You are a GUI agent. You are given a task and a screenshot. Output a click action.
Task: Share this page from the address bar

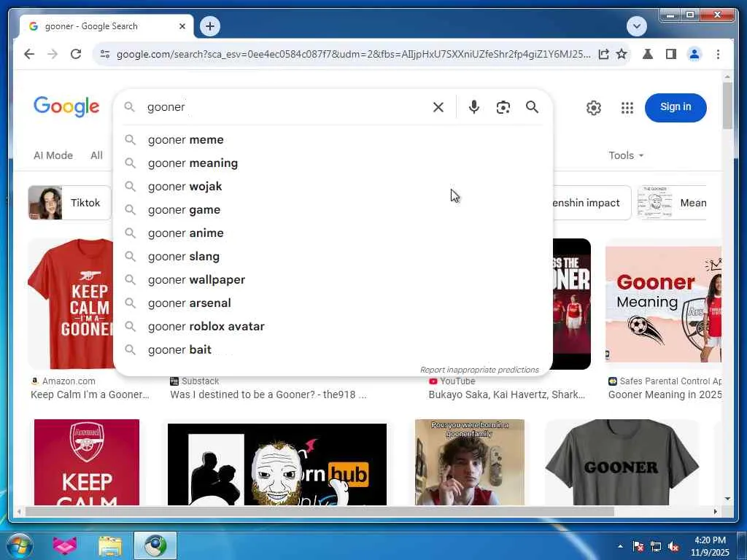pyautogui.click(x=603, y=54)
